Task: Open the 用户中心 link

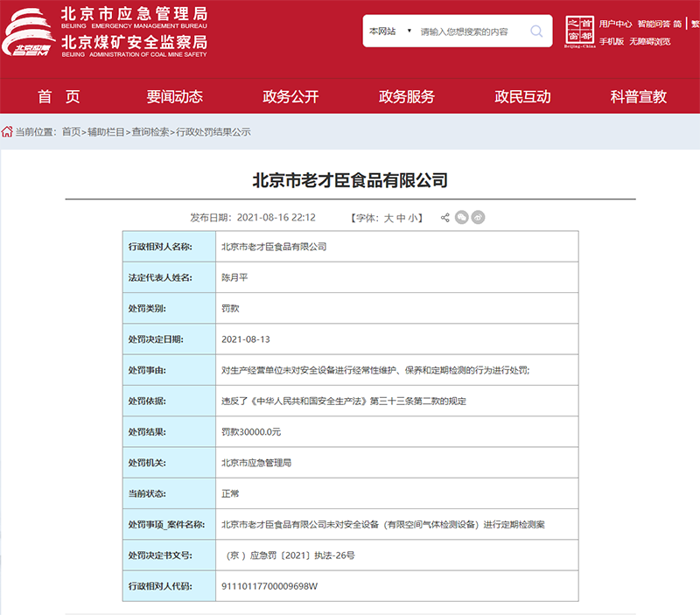Action: click(x=616, y=24)
